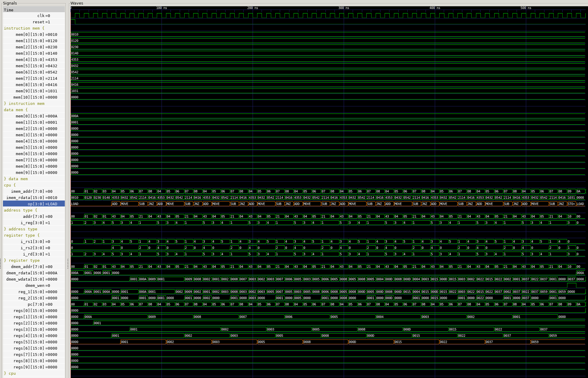Select the regs[3][15:0] signal
The width and height of the screenshot is (588, 378).
point(34,329)
